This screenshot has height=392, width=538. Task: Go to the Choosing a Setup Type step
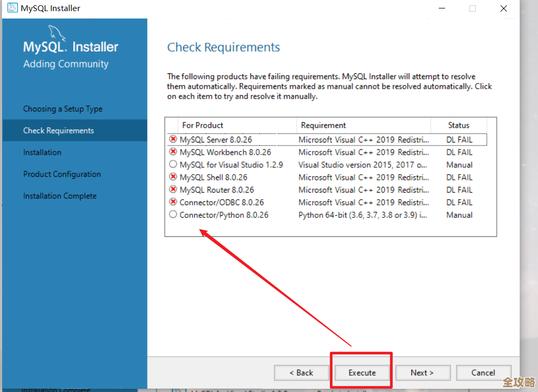tap(63, 109)
